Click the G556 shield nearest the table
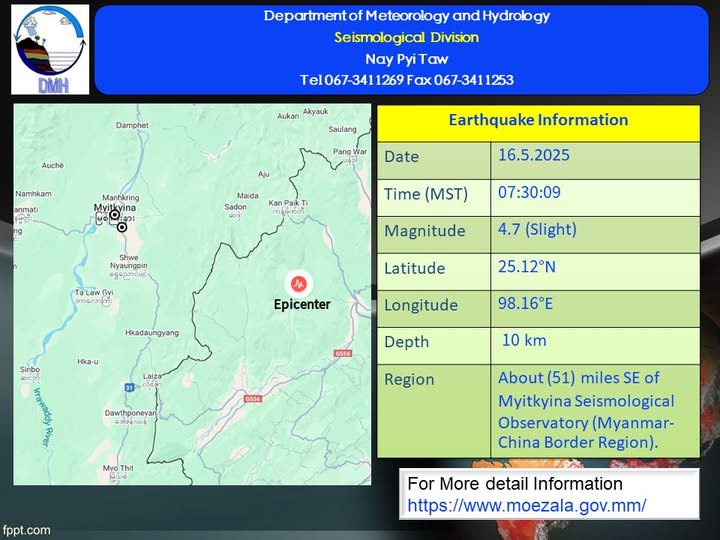The height and width of the screenshot is (540, 720). pyautogui.click(x=343, y=353)
